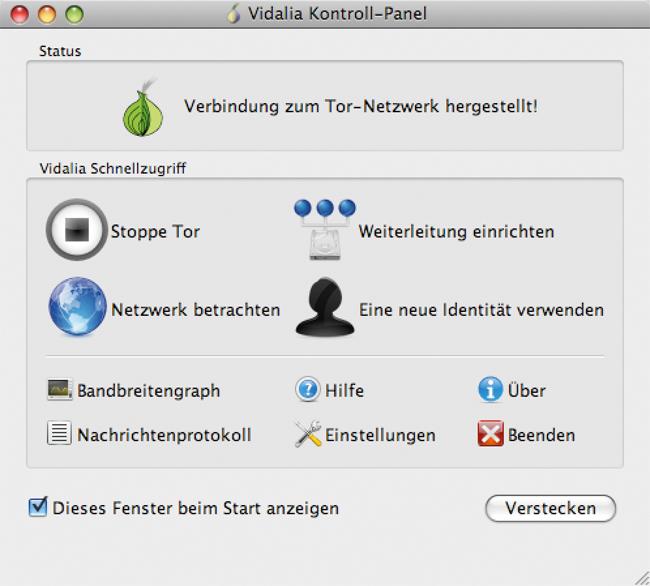Click the Hilfe label

pyautogui.click(x=344, y=390)
